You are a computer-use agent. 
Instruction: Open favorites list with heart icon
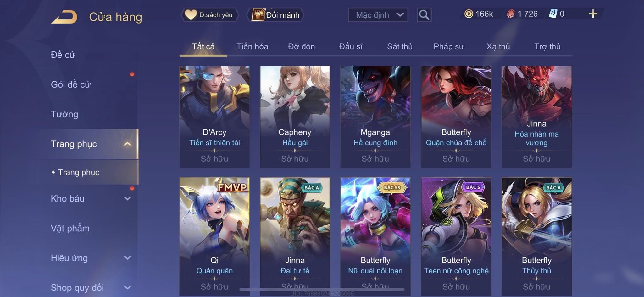click(x=210, y=15)
